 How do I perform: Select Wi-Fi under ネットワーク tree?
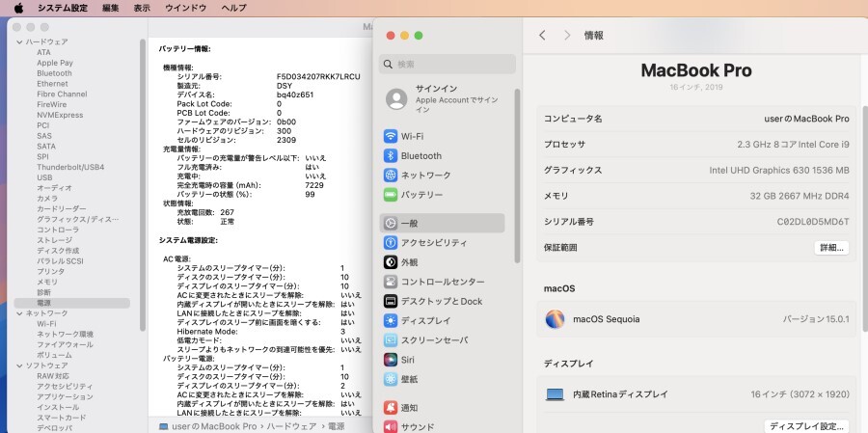pyautogui.click(x=46, y=324)
